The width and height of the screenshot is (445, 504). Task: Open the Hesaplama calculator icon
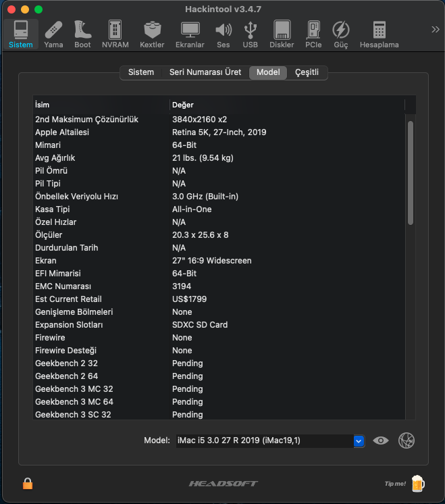click(x=379, y=34)
